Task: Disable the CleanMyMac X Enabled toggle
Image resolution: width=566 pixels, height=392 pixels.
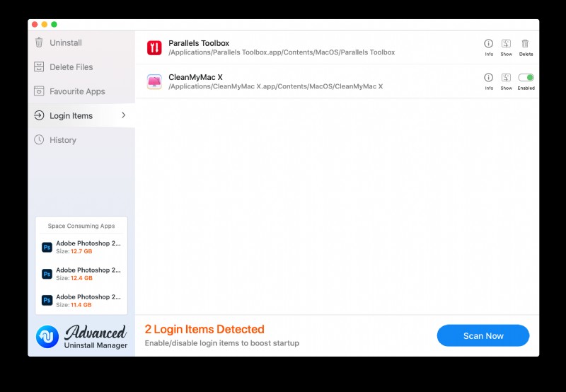Action: (526, 78)
